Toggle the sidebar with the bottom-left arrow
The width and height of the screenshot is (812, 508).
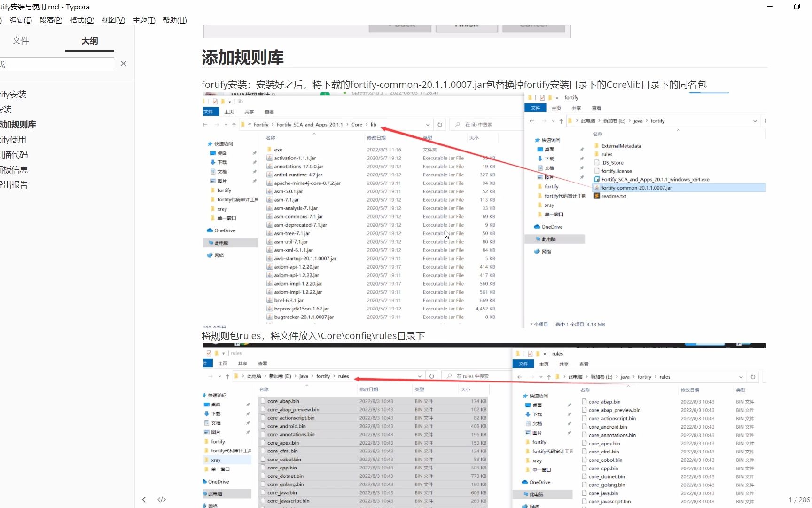tap(144, 500)
